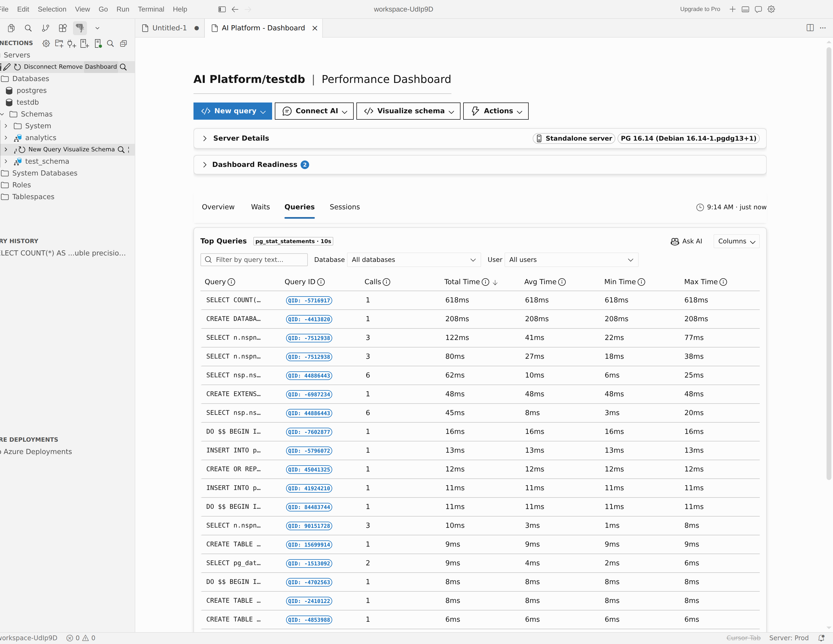Open editor more actions ellipsis
833x644 pixels.
pyautogui.click(x=823, y=28)
